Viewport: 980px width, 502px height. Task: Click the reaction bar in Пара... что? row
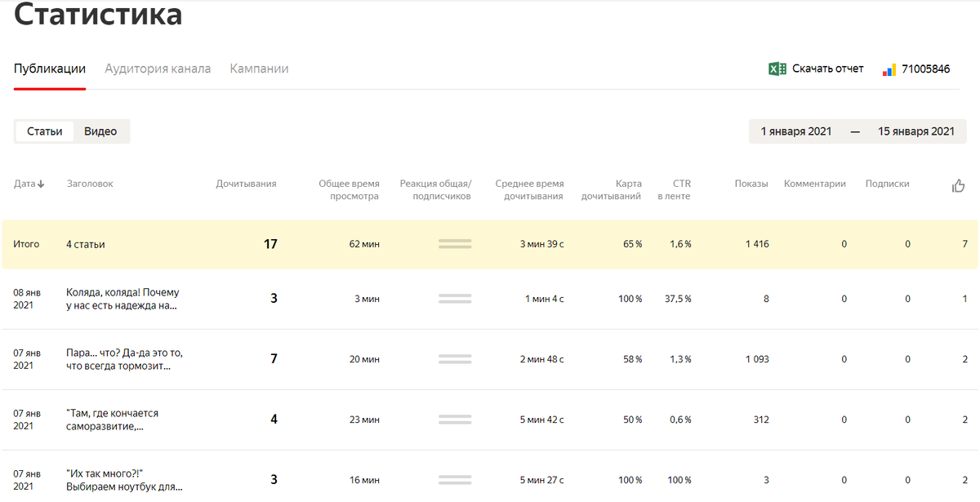(x=455, y=359)
